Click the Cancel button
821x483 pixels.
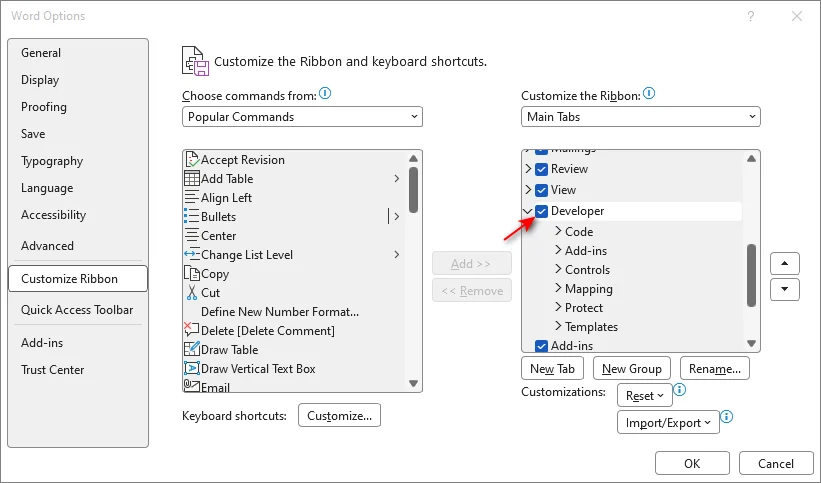point(776,464)
